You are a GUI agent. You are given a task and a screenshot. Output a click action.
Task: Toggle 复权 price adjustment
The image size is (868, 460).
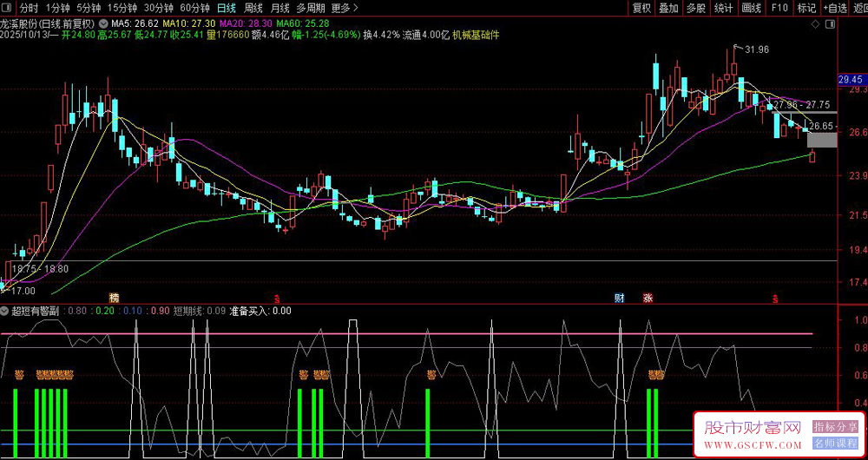pyautogui.click(x=641, y=8)
